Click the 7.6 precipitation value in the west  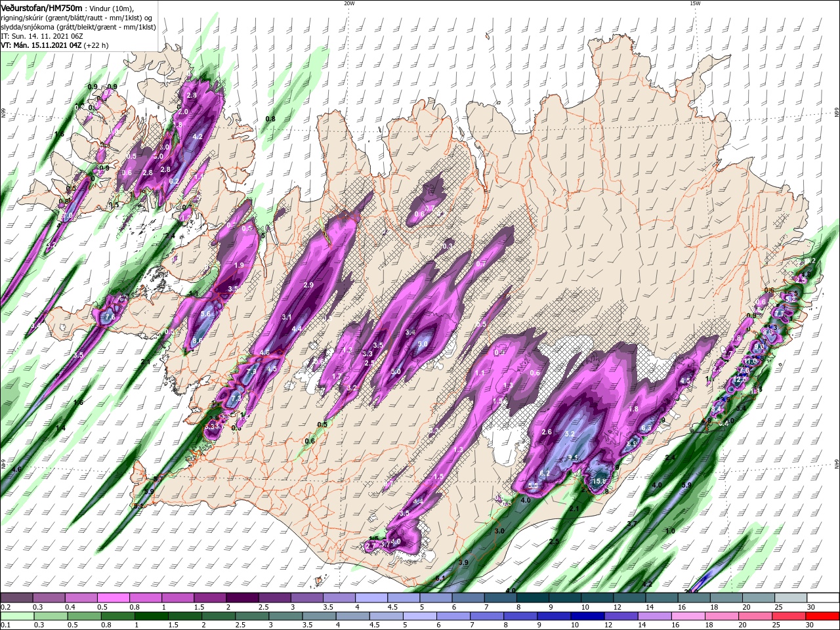tap(110, 317)
